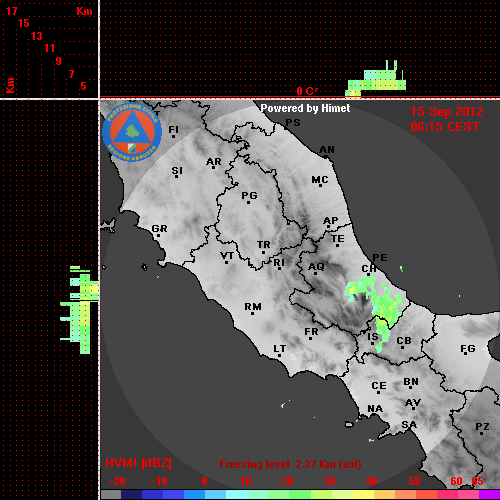Click the vertical echo profile in left panel
This screenshot has width=500, height=500.
pos(80,310)
